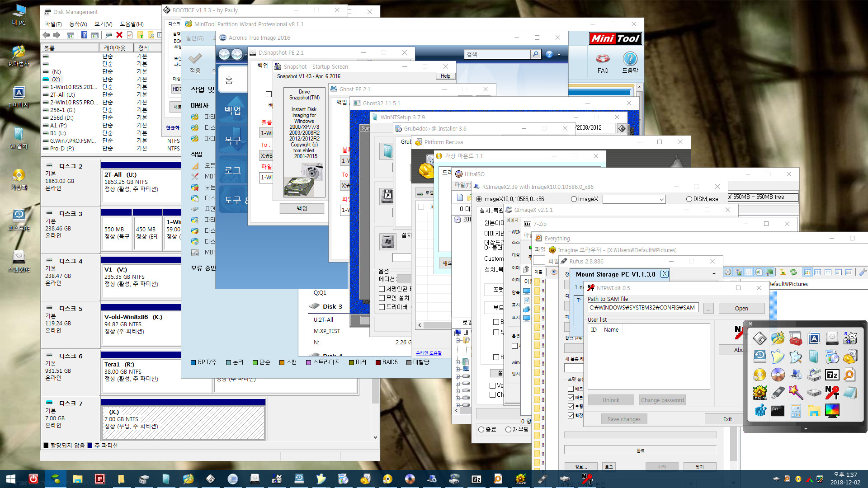Toggle checkbox in D.Snapshot PE window
Screen dimensions: 868x488
point(269,94)
